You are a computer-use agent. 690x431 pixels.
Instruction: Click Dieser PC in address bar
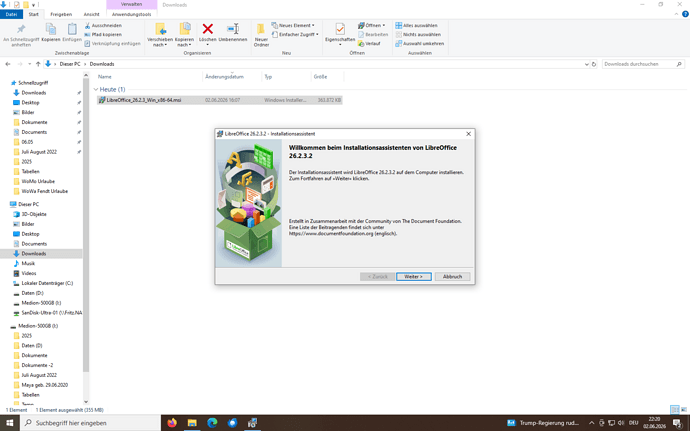pyautogui.click(x=70, y=64)
